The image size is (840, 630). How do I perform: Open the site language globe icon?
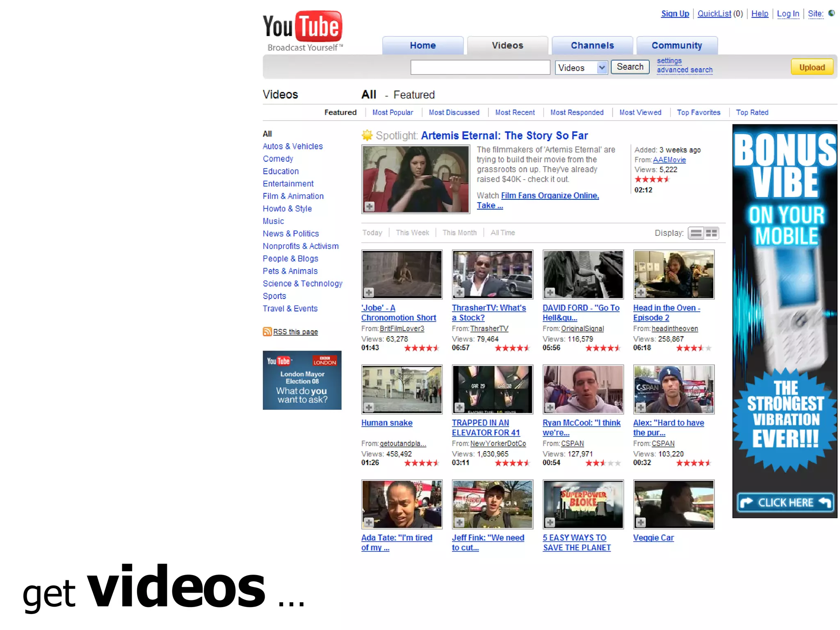831,13
